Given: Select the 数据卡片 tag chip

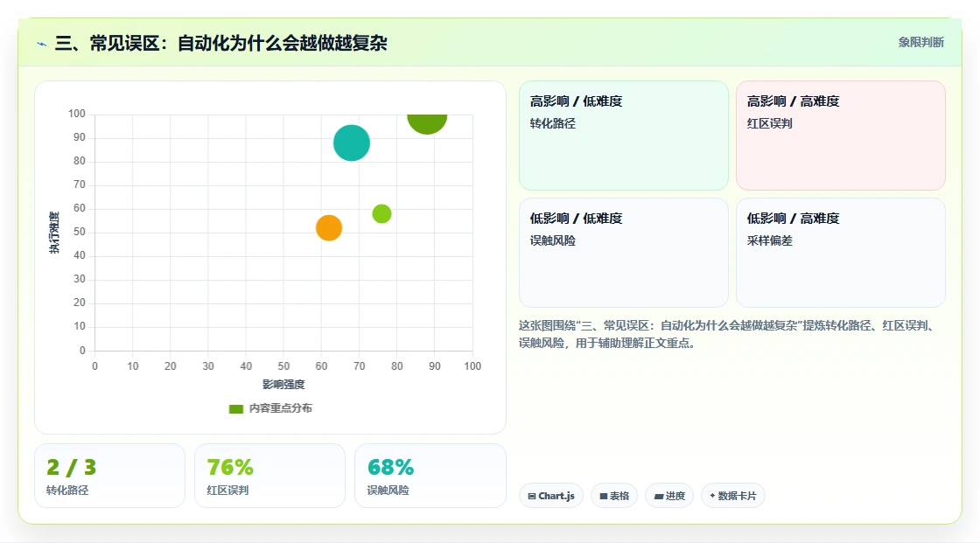Looking at the screenshot, I should (x=732, y=496).
